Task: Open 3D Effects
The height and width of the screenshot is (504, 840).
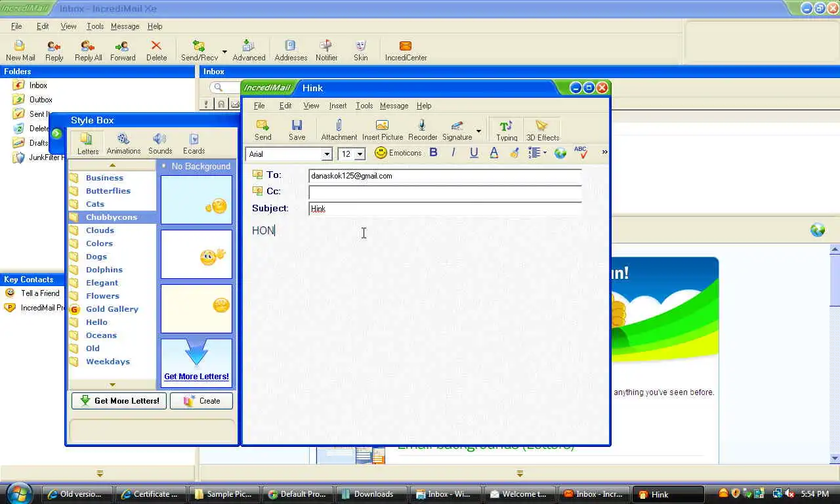Action: [x=543, y=130]
